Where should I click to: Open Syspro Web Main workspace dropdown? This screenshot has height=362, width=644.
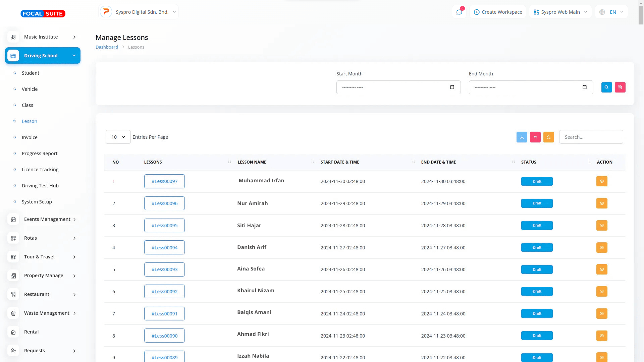tap(560, 12)
